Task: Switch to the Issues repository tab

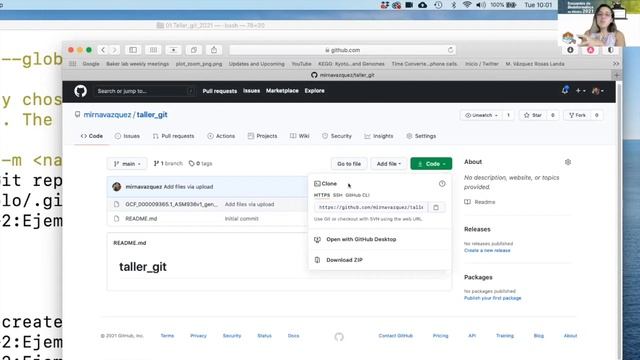Action: [x=127, y=136]
